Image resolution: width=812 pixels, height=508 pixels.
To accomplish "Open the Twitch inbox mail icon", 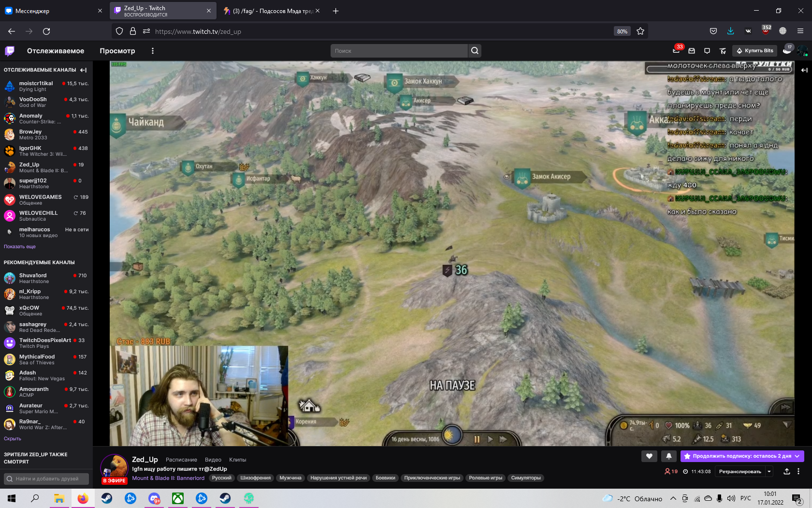I will [692, 51].
